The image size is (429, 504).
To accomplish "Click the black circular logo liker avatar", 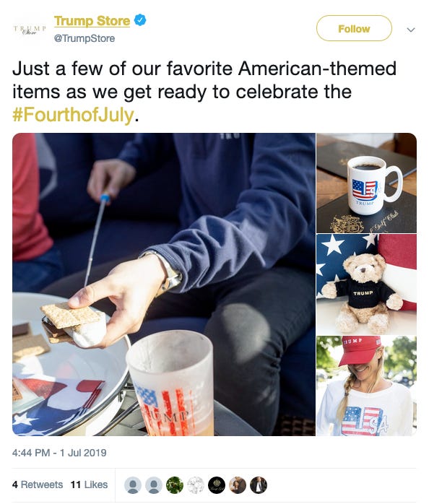I will point(217,485).
